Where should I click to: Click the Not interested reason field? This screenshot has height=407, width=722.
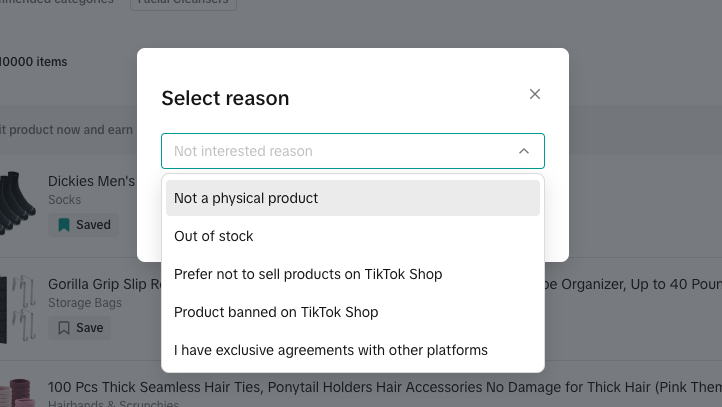[x=340, y=151]
